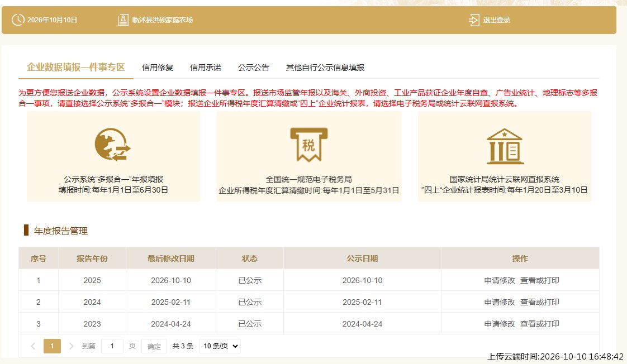This screenshot has height=364, width=627.
Task: Go to previous page arrow in pagination
Action: pos(33,346)
